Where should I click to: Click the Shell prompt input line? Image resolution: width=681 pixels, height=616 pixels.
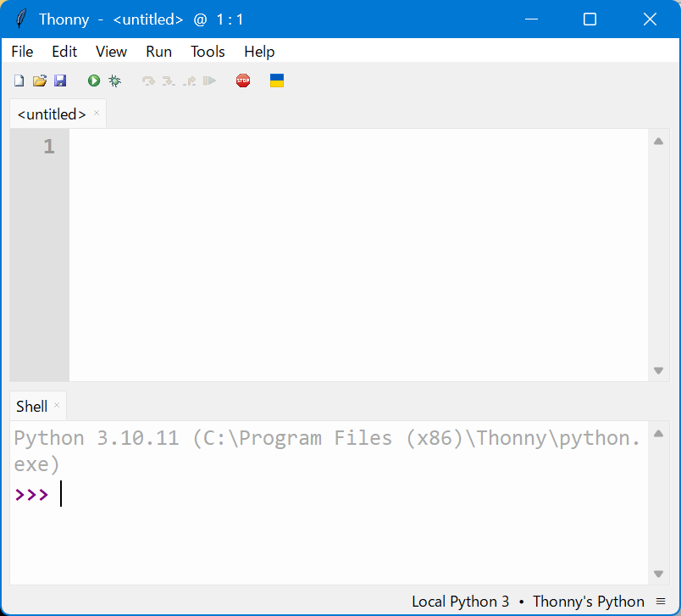(x=330, y=494)
